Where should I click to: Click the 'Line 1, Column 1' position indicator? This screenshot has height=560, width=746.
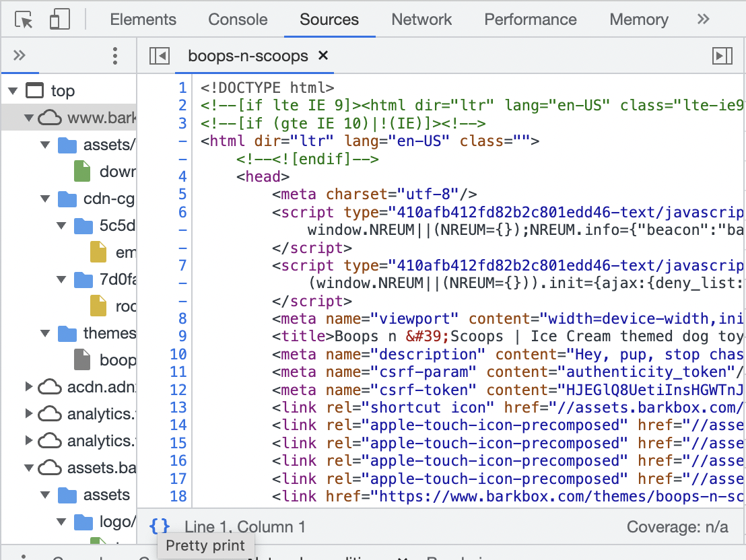(244, 527)
